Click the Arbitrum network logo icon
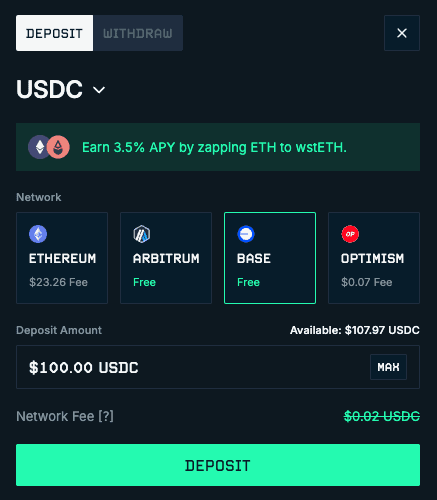 [x=142, y=234]
